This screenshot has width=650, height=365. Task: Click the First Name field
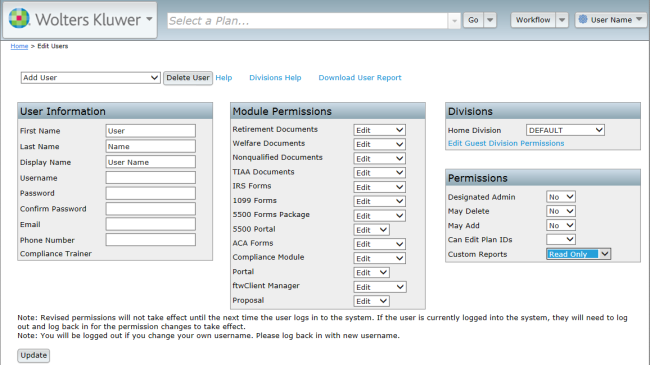pos(150,131)
